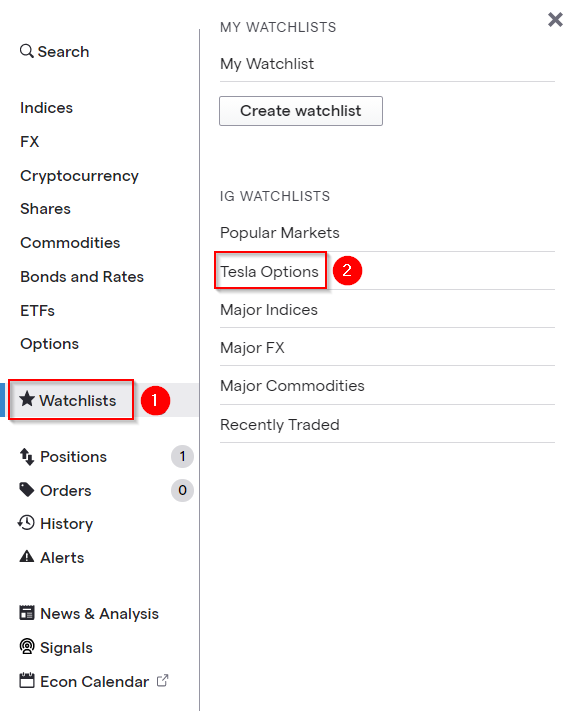Click the News & Analysis newspaper icon
This screenshot has height=711, width=573.
pos(27,613)
